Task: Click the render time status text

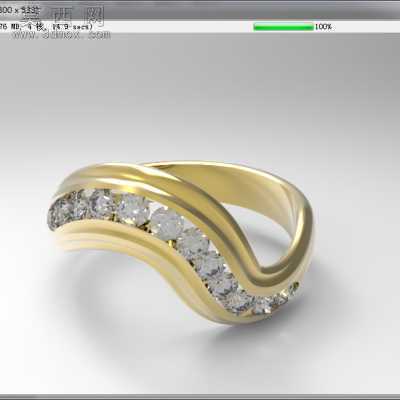Action: (46, 27)
